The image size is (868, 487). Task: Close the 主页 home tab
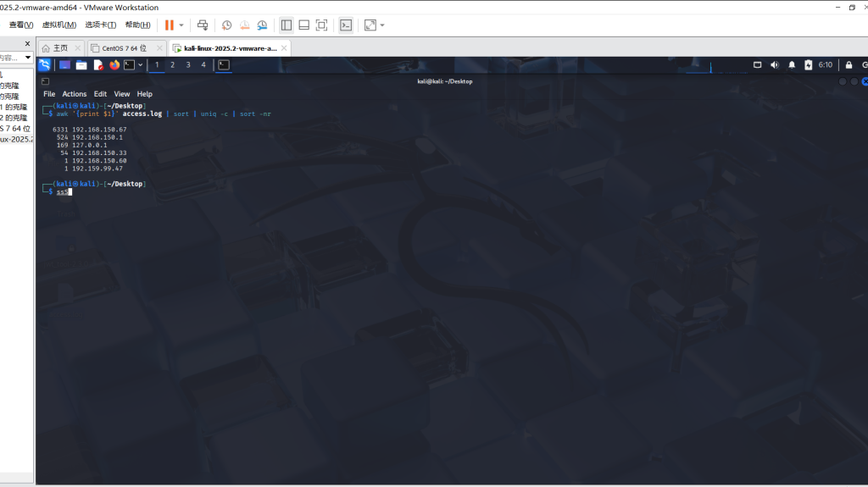[77, 48]
